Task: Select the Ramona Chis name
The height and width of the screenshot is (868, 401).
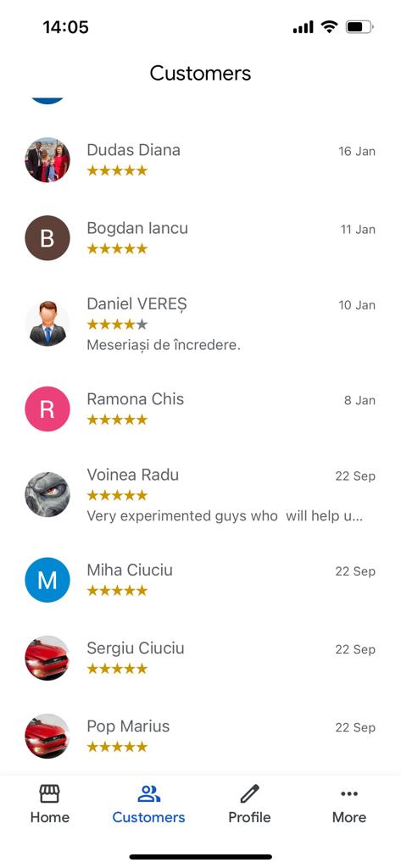Action: tap(135, 399)
